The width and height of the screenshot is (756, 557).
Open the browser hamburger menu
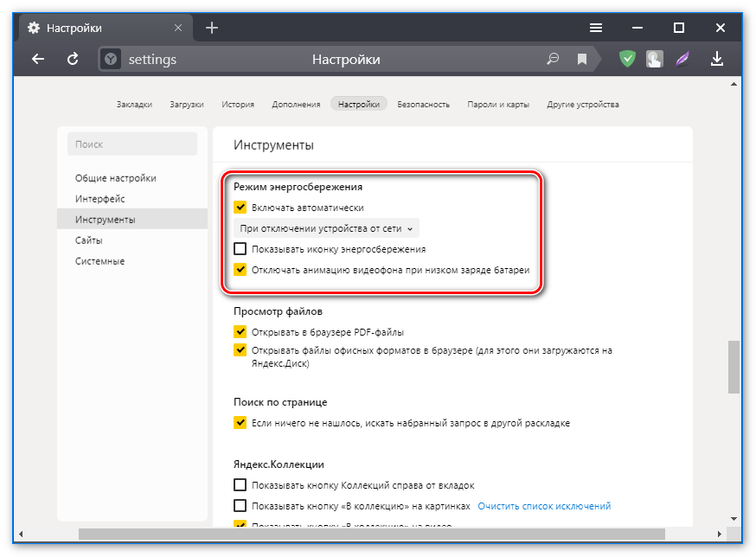(x=596, y=28)
